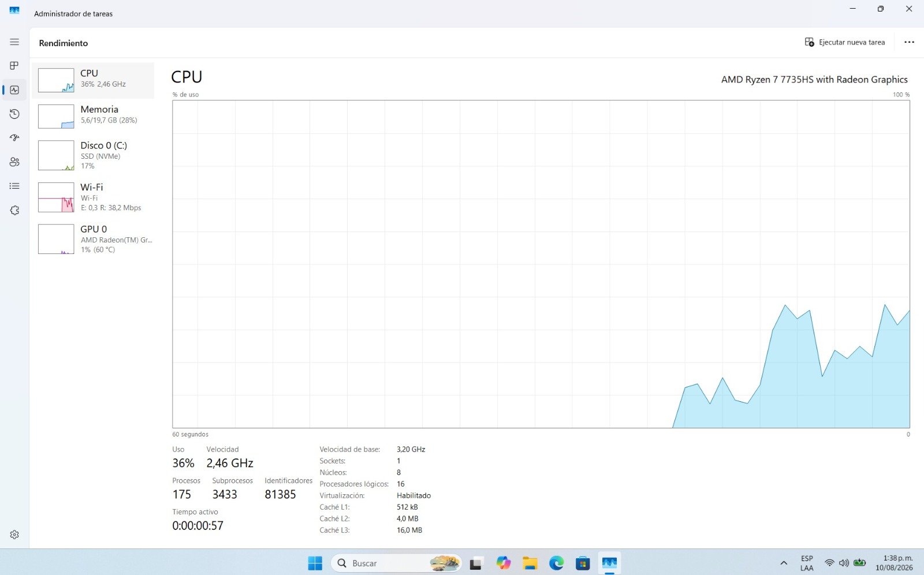Select CPU in the performance list
This screenshot has height=575, width=924.
93,80
